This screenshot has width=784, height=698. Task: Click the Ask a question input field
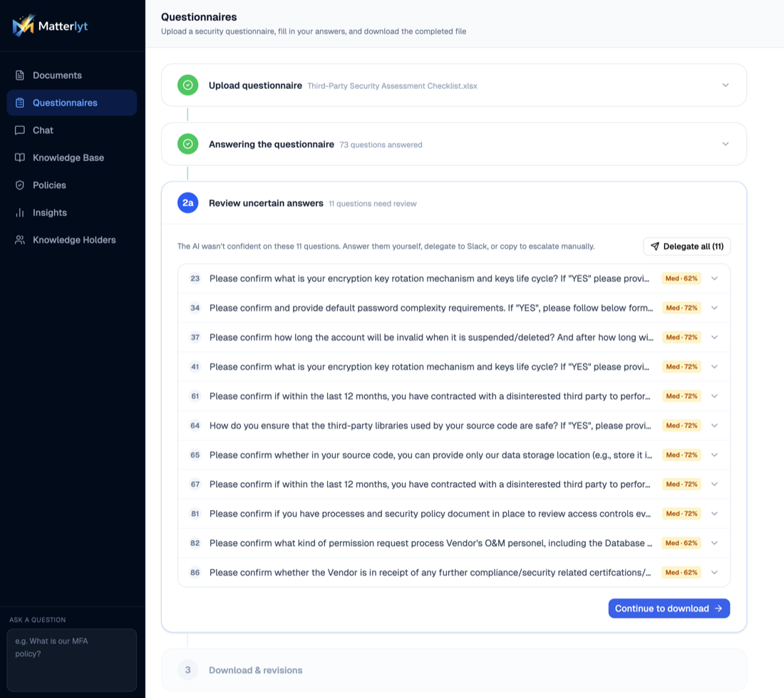(71, 660)
